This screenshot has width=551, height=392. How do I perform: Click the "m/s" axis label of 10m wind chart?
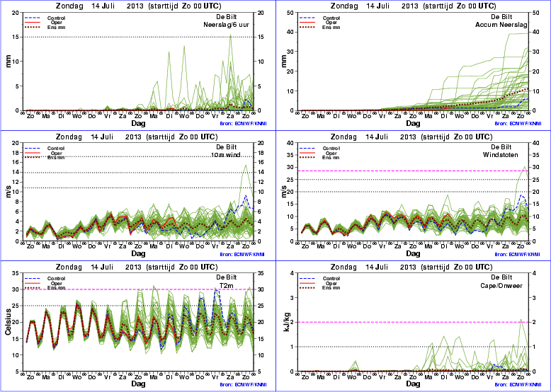coord(9,192)
